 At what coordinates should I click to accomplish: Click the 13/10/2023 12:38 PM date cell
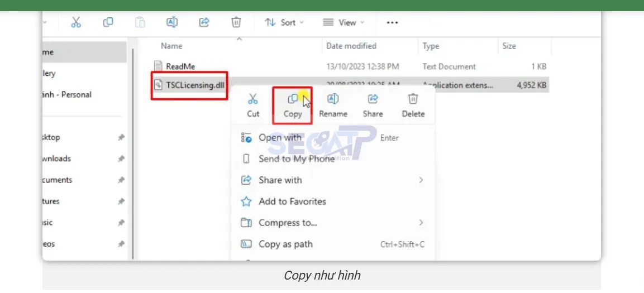pos(362,66)
